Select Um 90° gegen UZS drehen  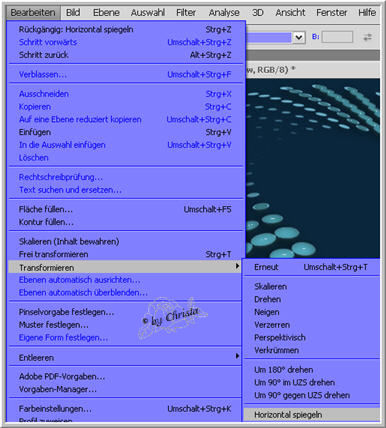(x=312, y=395)
